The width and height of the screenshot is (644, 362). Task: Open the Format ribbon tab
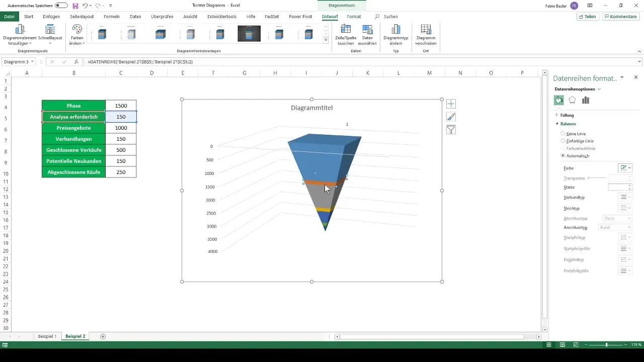pos(354,17)
